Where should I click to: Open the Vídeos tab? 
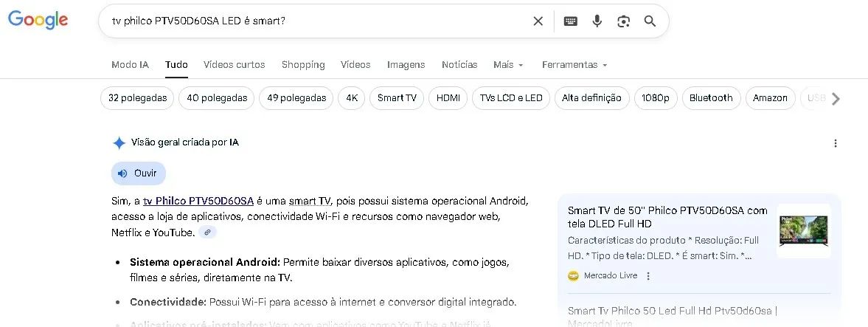coord(355,65)
